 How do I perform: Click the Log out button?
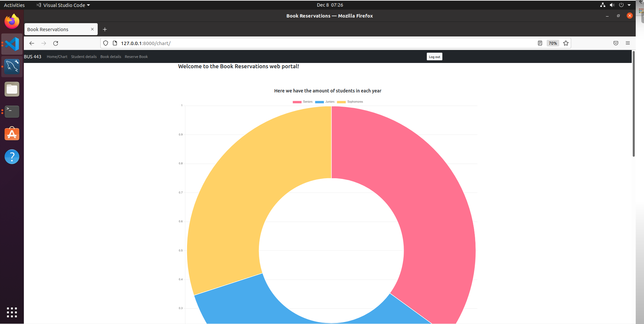[x=434, y=56]
